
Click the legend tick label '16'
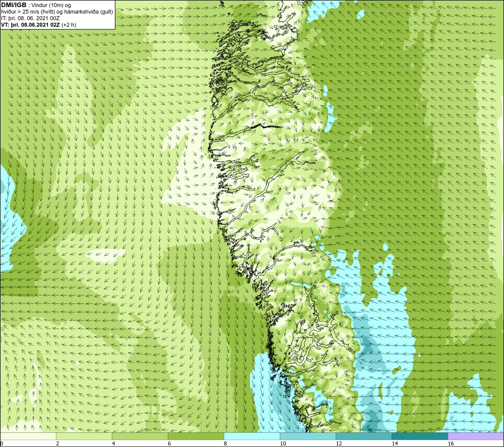[x=451, y=443]
